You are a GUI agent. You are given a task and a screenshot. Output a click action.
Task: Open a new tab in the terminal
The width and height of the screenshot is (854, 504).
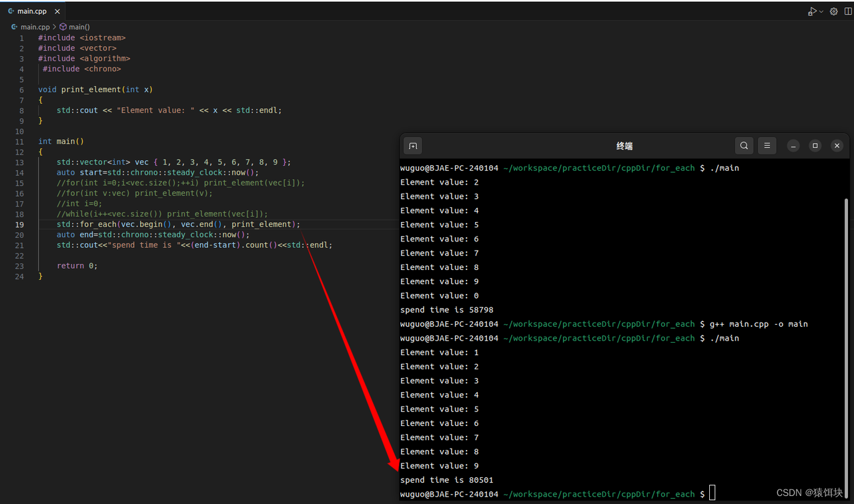(x=412, y=145)
